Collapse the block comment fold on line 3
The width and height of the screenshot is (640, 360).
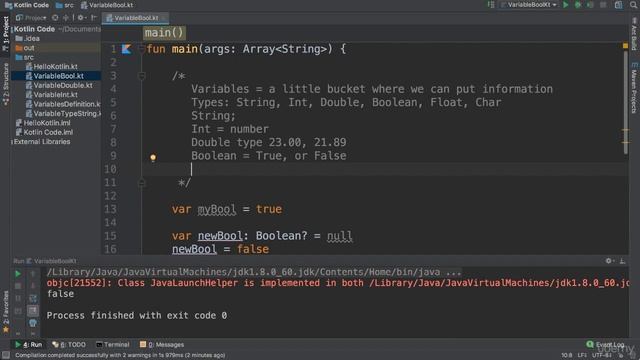click(141, 76)
